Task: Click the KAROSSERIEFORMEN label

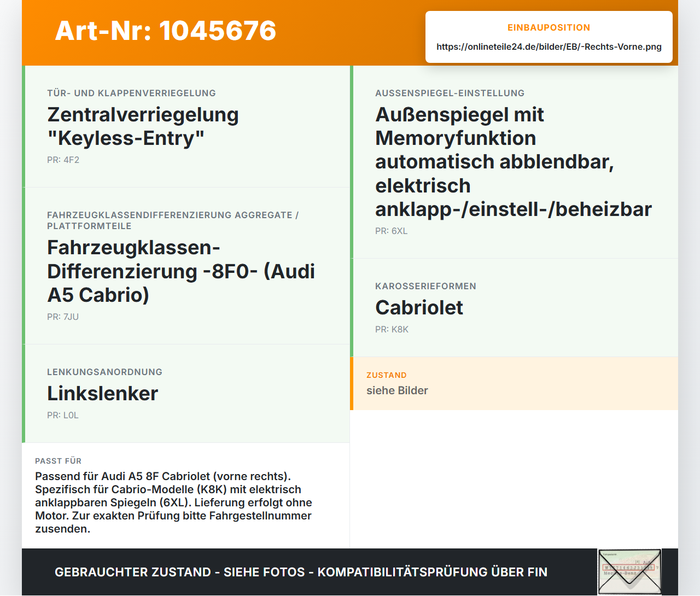Action: 426,286
